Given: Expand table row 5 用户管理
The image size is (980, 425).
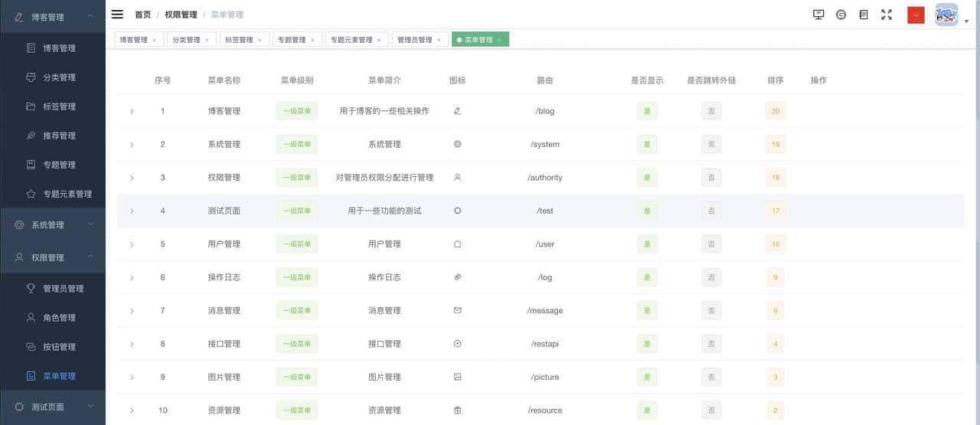Looking at the screenshot, I should coord(132,244).
